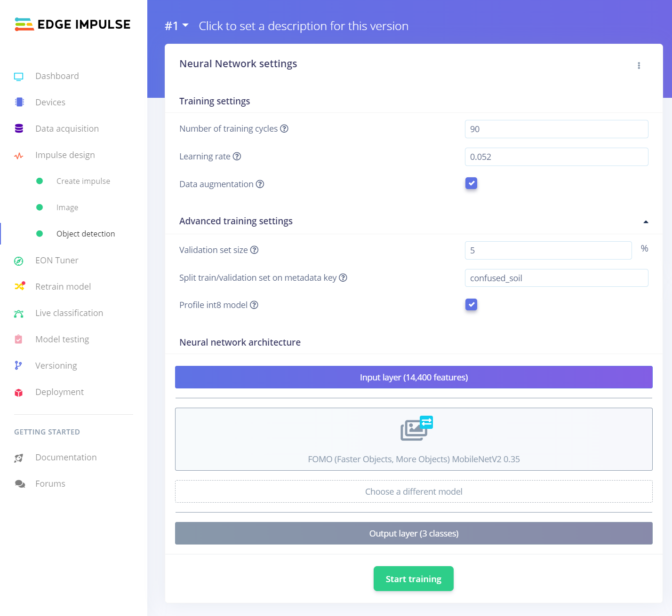Viewport: 672px width, 616px height.
Task: Click the Dashboard monitor icon
Action: pos(19,76)
